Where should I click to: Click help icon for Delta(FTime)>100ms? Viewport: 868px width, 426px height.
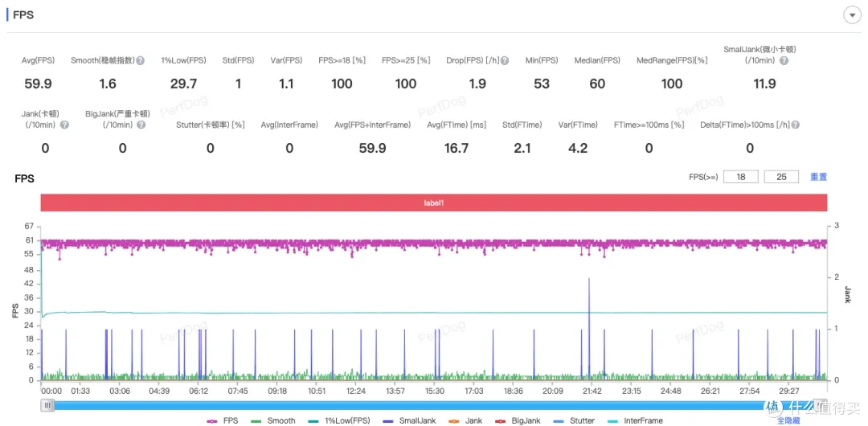coord(795,125)
